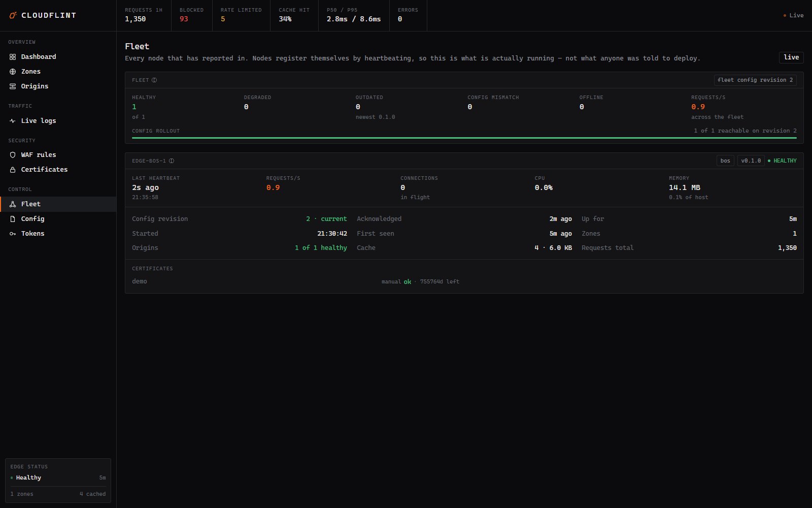Click the bos region tag
Screen dimensions: 812x508
(725, 161)
